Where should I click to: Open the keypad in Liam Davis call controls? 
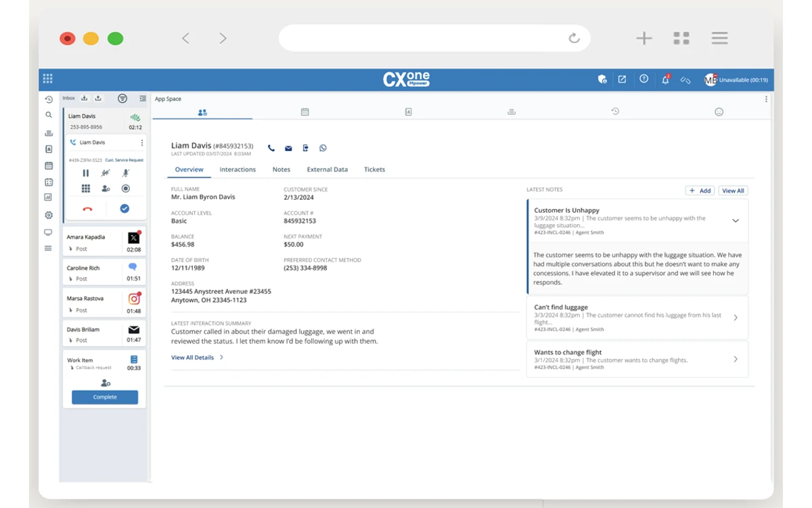click(x=86, y=189)
